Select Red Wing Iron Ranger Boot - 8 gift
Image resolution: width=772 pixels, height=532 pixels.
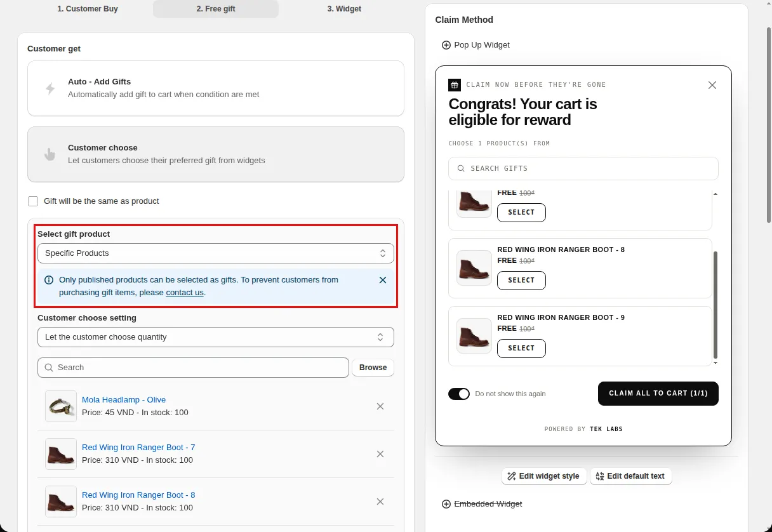coord(521,281)
